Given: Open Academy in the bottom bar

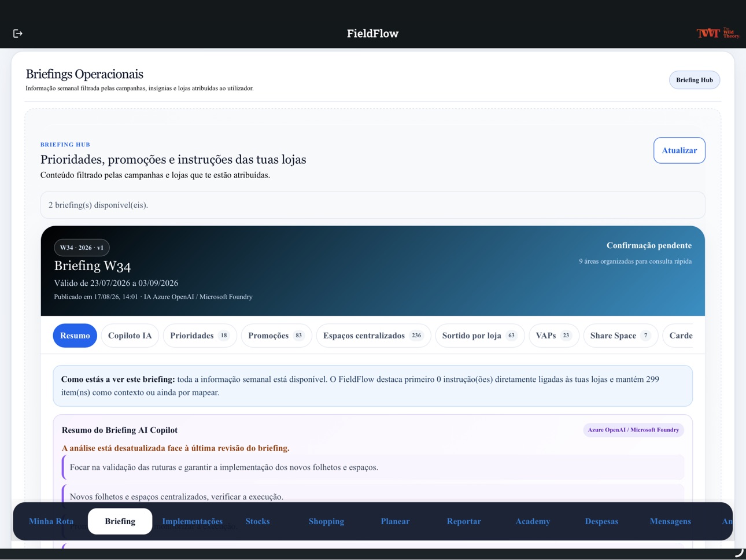Looking at the screenshot, I should pyautogui.click(x=533, y=521).
